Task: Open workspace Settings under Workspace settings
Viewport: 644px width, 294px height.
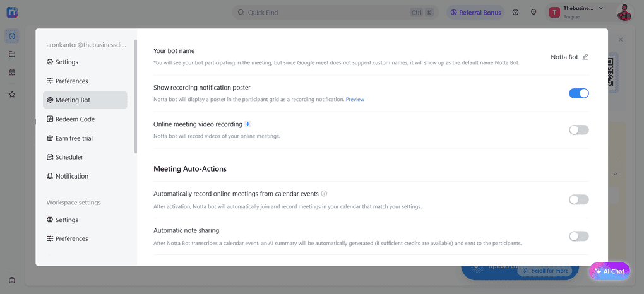Action: [85, 220]
